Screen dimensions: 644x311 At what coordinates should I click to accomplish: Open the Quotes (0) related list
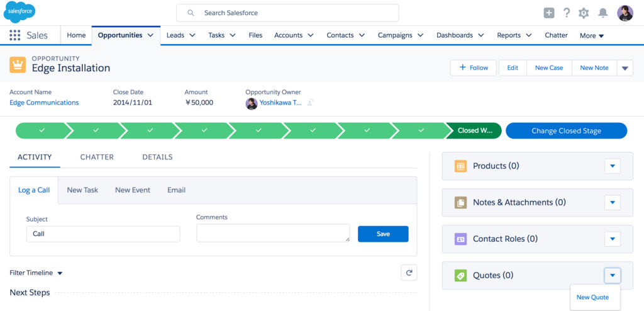point(493,275)
